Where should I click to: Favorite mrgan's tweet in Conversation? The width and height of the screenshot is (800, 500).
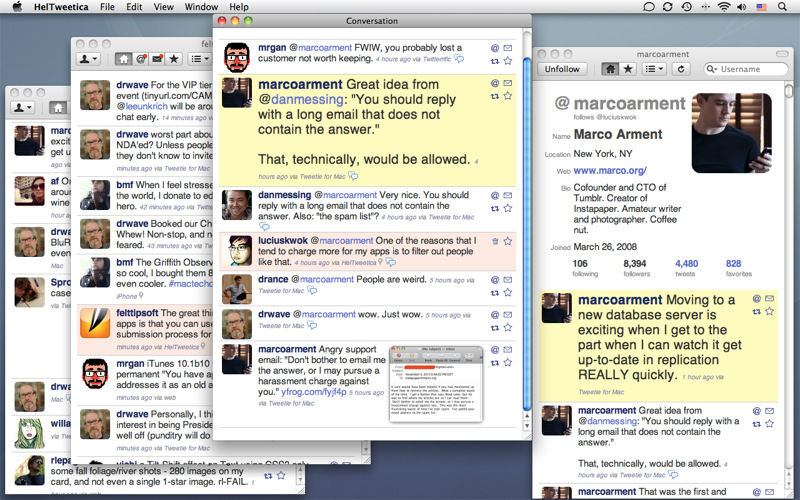508,61
